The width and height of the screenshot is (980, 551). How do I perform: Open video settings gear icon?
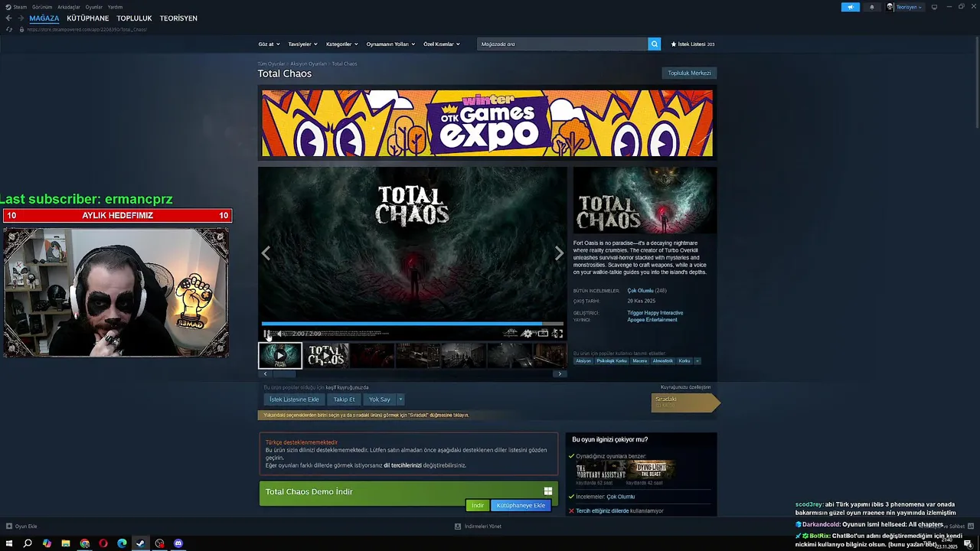[527, 334]
